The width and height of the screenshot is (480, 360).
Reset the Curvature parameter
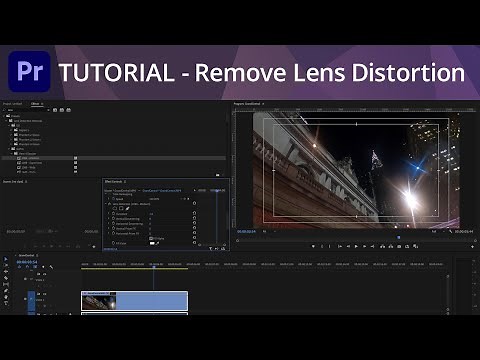point(194,214)
